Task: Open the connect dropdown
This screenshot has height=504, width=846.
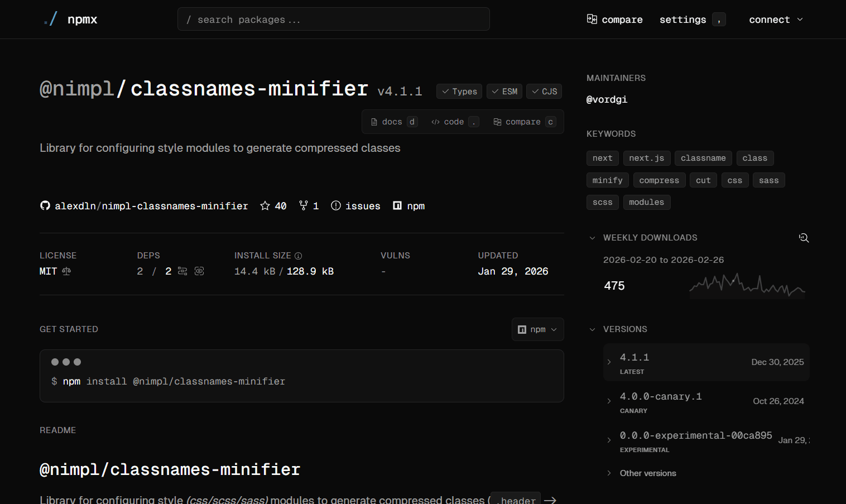Action: pyautogui.click(x=776, y=20)
